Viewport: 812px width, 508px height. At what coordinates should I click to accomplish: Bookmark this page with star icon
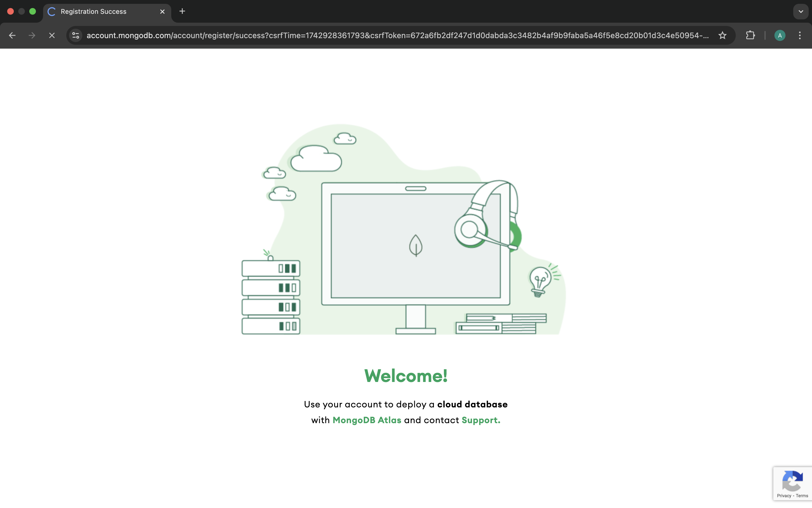pyautogui.click(x=722, y=35)
